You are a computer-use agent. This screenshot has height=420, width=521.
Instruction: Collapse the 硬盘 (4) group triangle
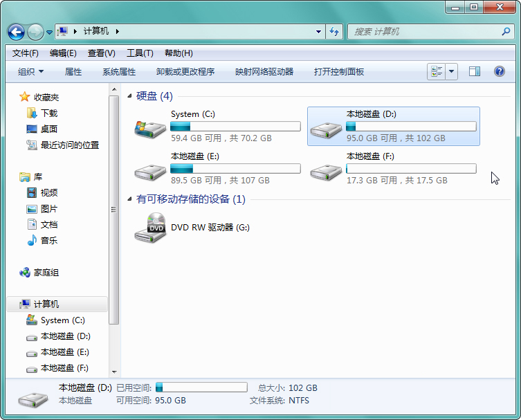click(129, 96)
